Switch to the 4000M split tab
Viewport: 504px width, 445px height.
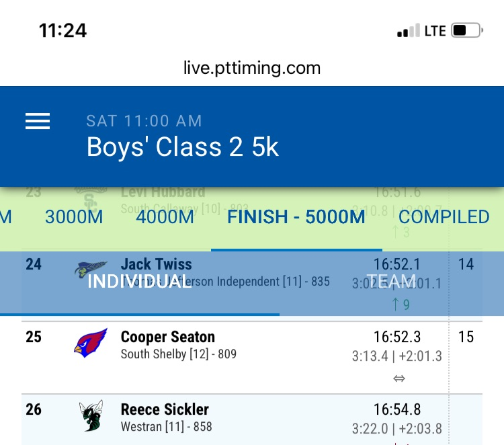[165, 216]
